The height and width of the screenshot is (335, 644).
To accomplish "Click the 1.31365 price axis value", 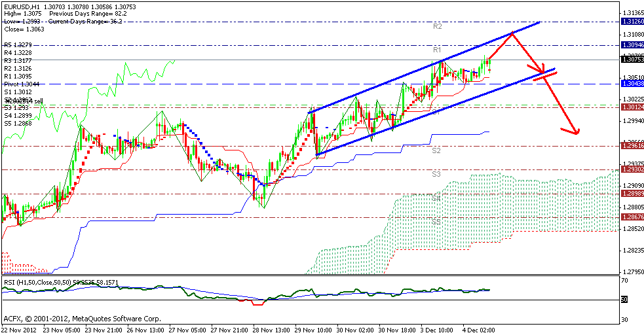I will [633, 12].
